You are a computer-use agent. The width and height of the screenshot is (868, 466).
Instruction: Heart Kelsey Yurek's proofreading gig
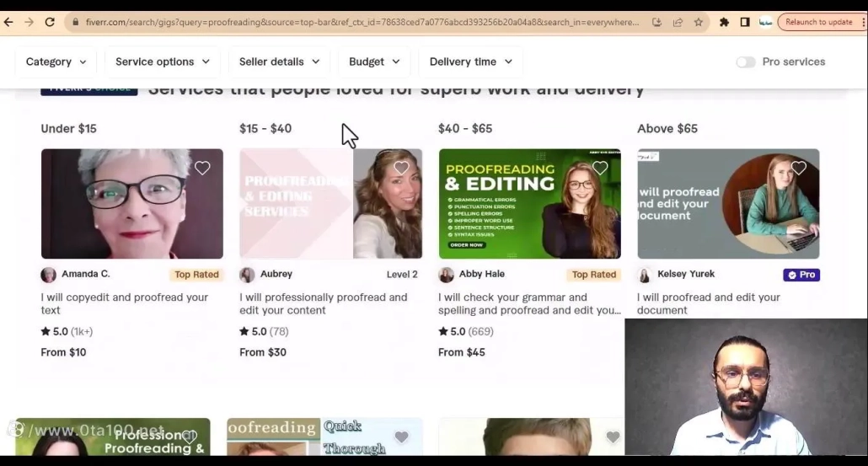point(799,168)
